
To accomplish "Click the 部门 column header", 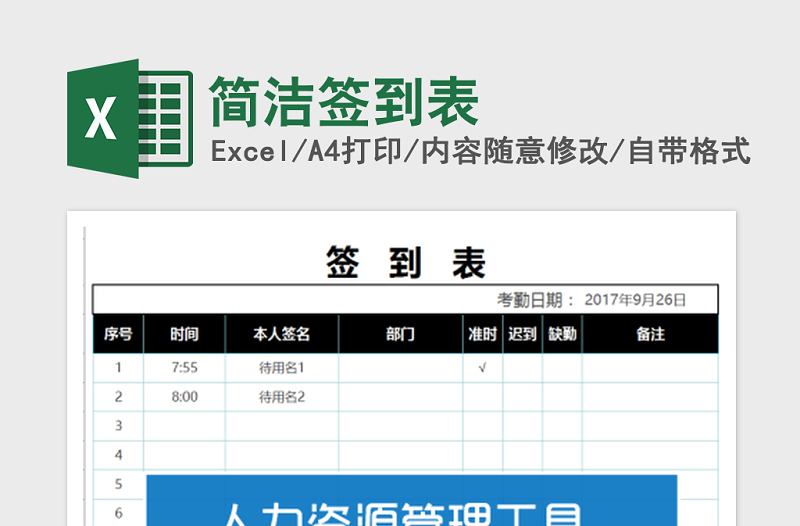I will point(401,334).
